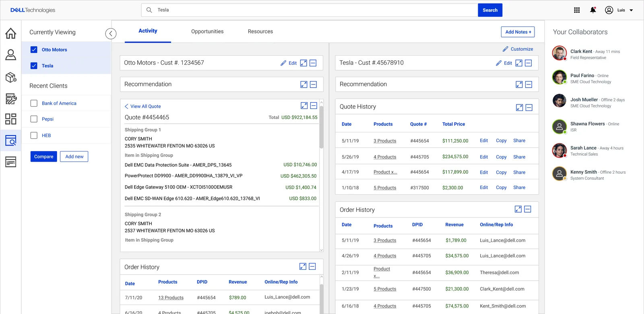Open the search window sidebar icon
This screenshot has width=644, height=314.
pyautogui.click(x=11, y=140)
